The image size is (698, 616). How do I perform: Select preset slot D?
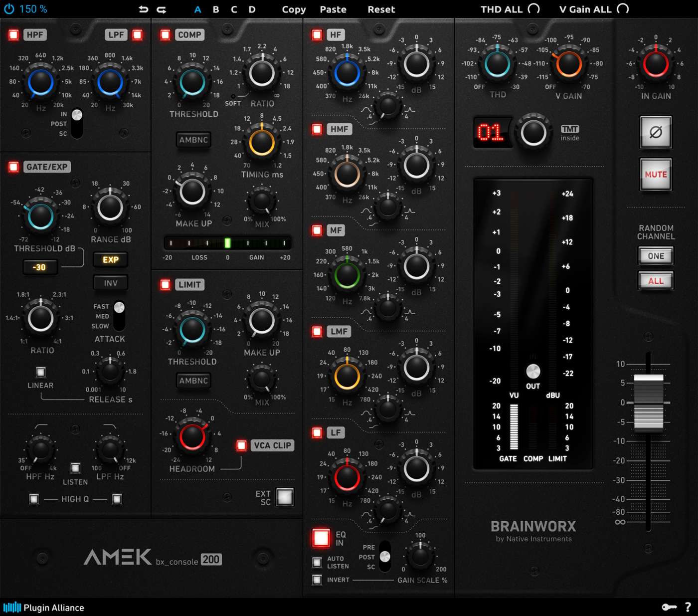tap(252, 9)
